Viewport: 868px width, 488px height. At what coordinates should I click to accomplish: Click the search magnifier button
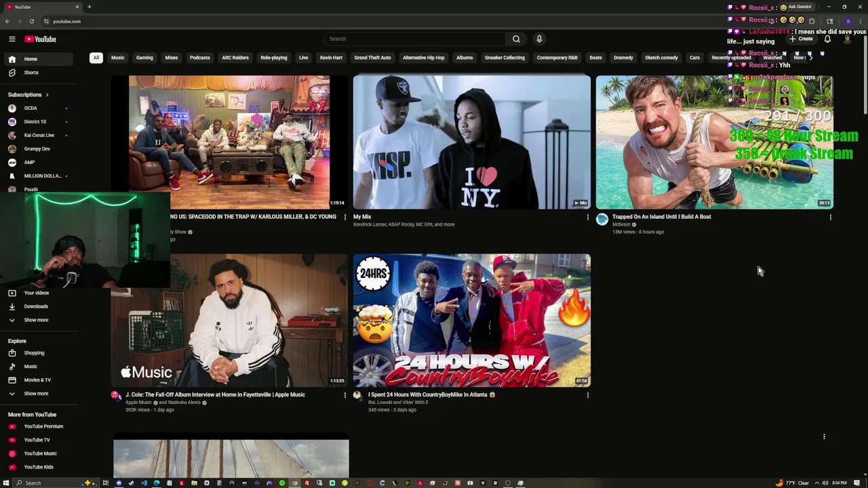(516, 39)
